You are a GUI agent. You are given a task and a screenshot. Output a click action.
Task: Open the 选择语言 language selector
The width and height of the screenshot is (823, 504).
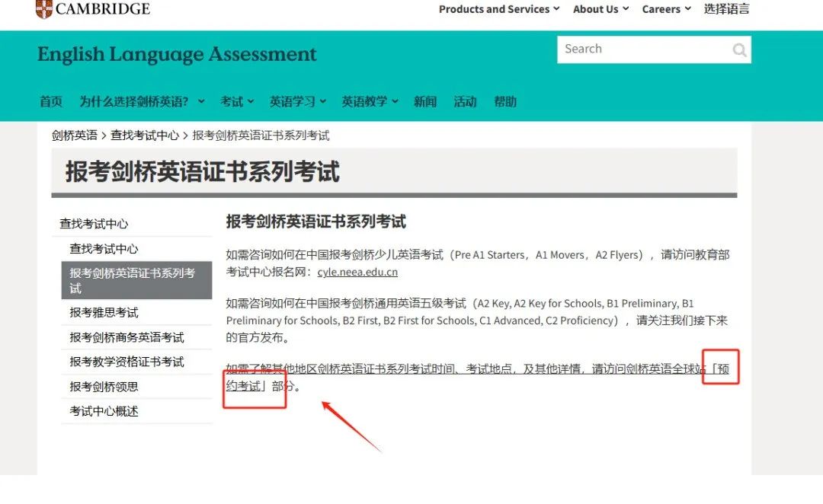coord(726,9)
